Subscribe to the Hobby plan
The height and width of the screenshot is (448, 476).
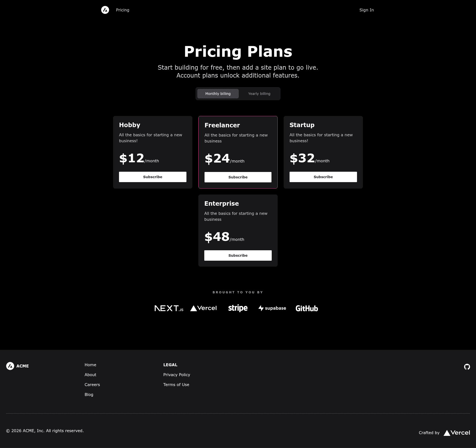(153, 177)
